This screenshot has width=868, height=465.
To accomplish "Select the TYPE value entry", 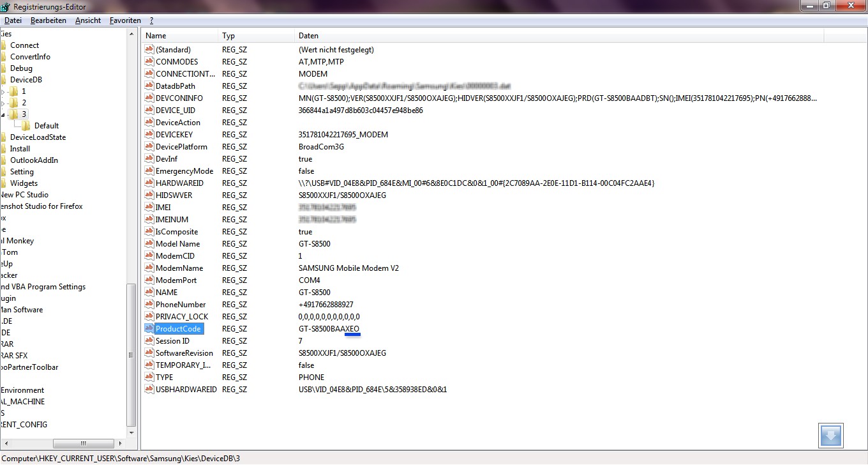I will tap(164, 377).
